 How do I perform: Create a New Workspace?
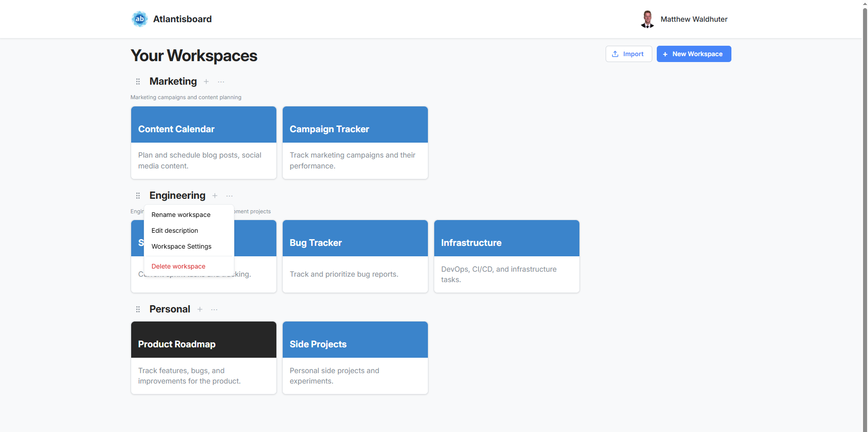[x=694, y=54]
